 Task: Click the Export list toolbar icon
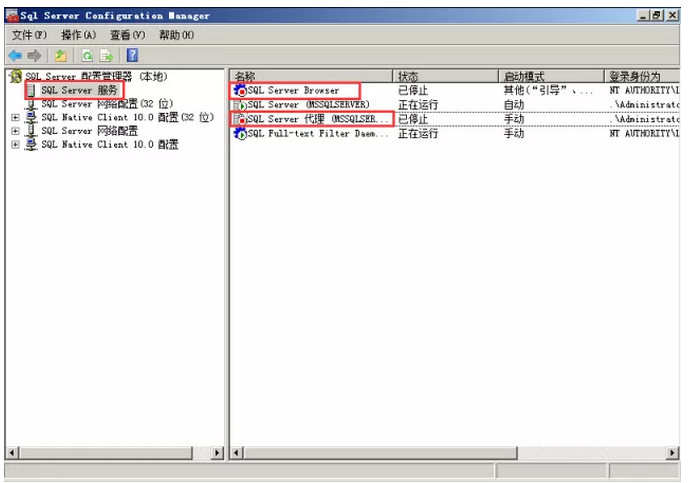pos(106,56)
